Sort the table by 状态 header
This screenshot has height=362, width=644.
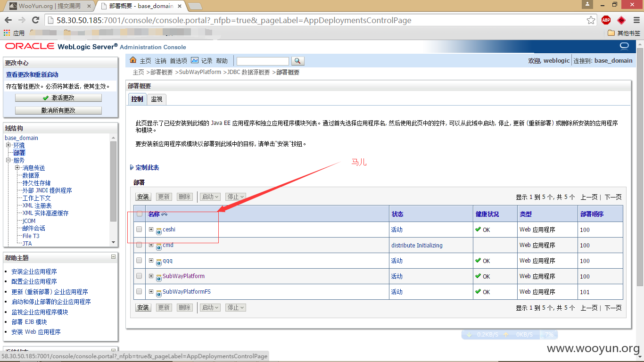(x=397, y=214)
